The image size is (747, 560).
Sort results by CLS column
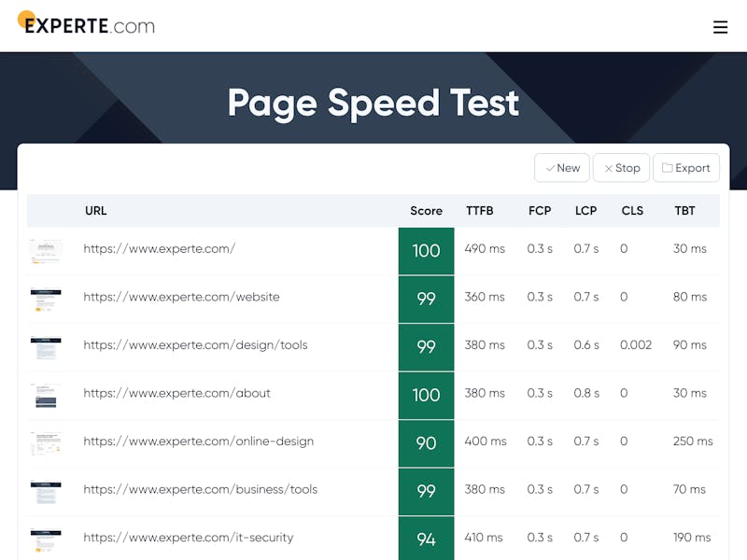pos(632,211)
